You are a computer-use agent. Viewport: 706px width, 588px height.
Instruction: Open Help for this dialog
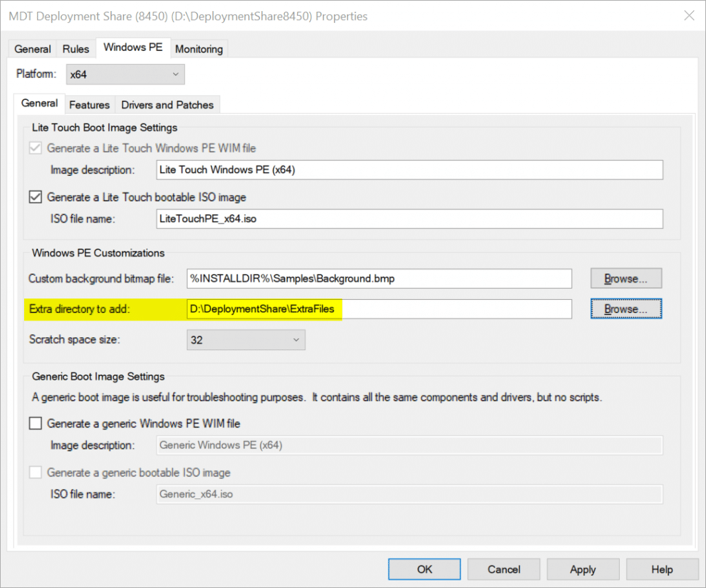coord(662,569)
